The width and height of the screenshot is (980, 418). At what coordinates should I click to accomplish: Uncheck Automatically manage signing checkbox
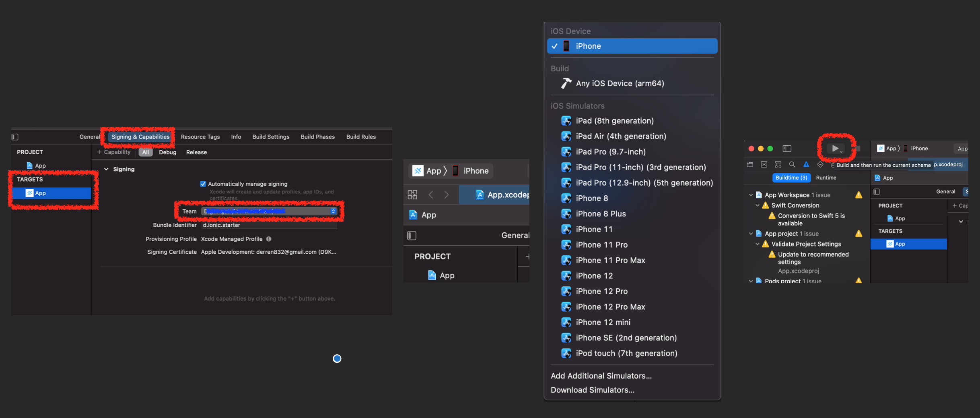coord(203,184)
